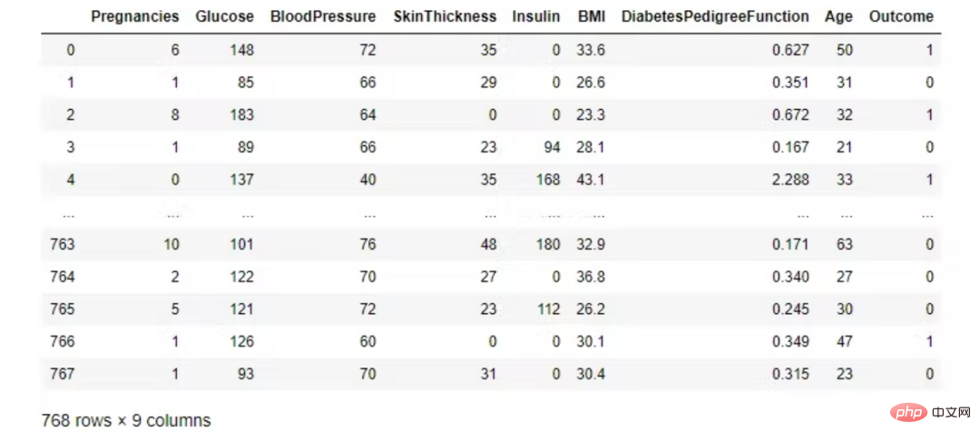Click the SkinThickness column header
Screen dimensions: 980x442
[445, 17]
